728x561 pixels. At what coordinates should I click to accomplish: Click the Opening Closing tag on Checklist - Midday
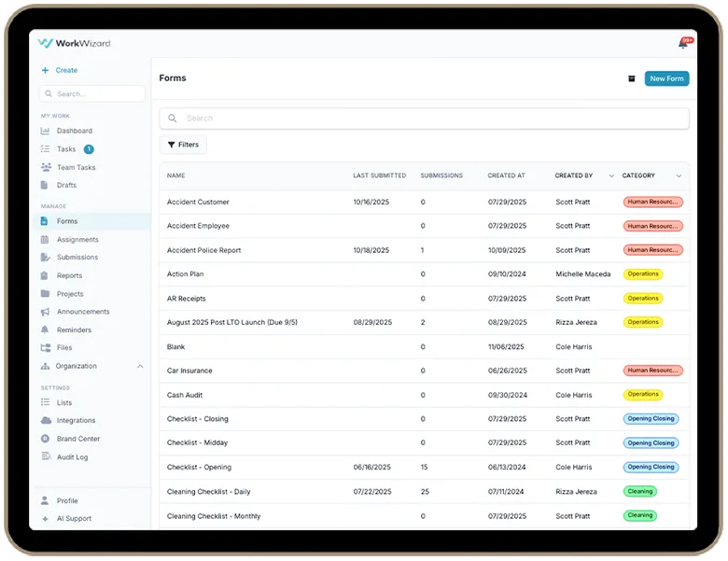[x=651, y=443]
